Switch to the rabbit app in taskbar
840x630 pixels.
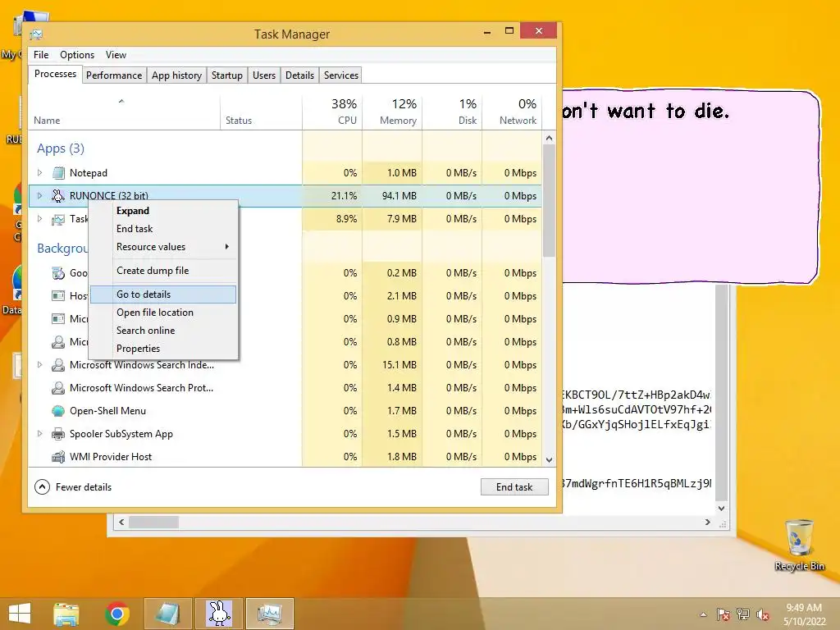click(218, 614)
